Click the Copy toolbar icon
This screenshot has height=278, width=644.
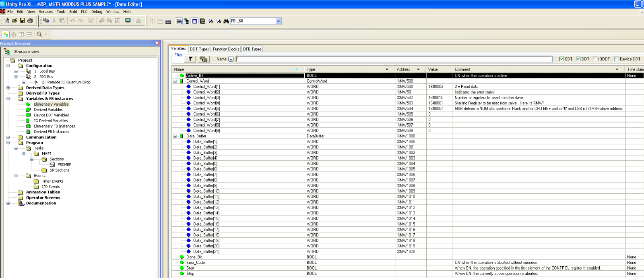point(46,21)
